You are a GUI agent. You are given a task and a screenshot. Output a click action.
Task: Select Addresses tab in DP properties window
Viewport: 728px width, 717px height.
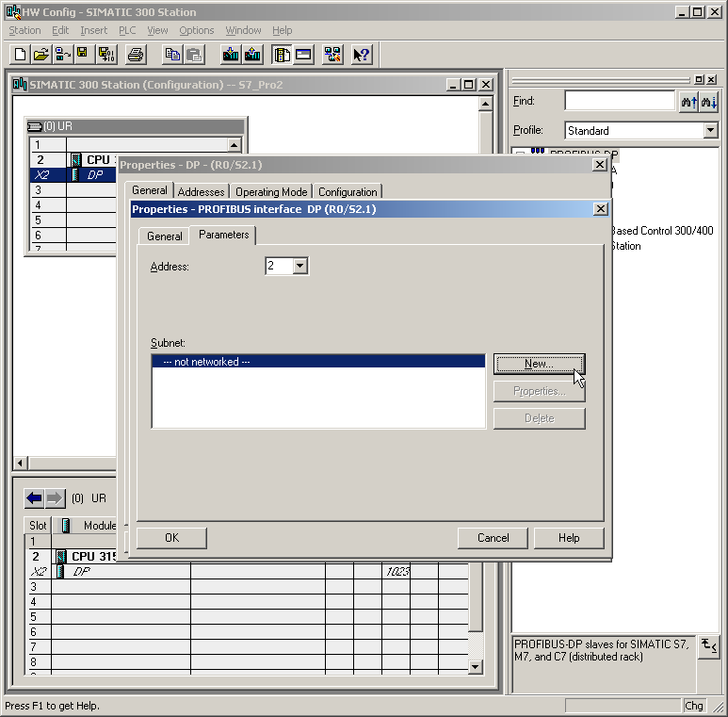click(201, 192)
